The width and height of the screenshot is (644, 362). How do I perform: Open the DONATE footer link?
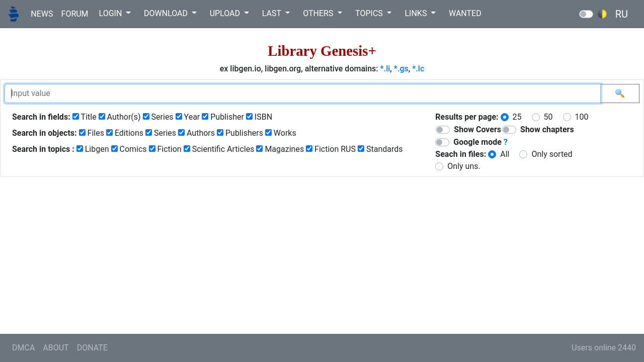point(92,347)
